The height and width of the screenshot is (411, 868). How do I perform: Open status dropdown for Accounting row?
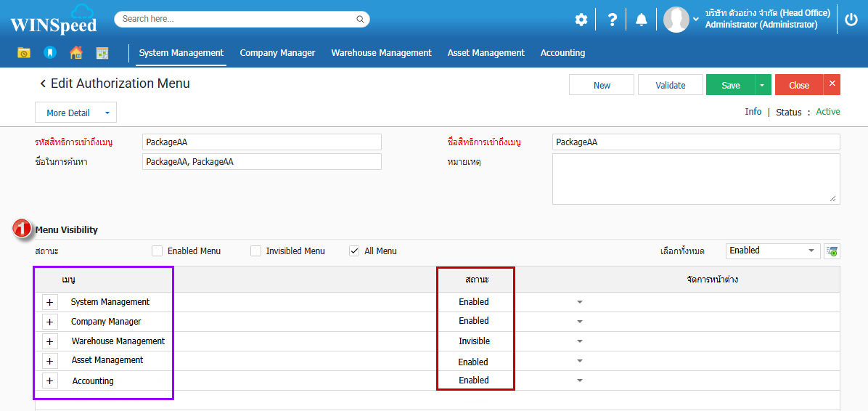point(580,381)
